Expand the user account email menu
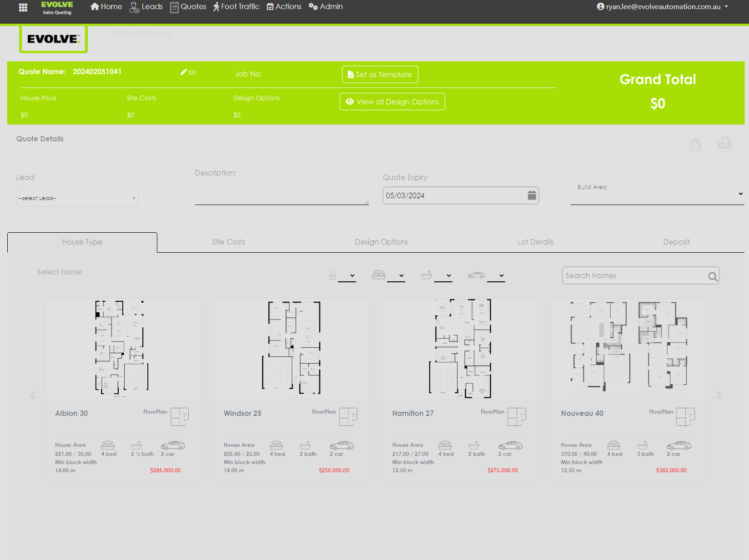The width and height of the screenshot is (749, 560). click(663, 7)
